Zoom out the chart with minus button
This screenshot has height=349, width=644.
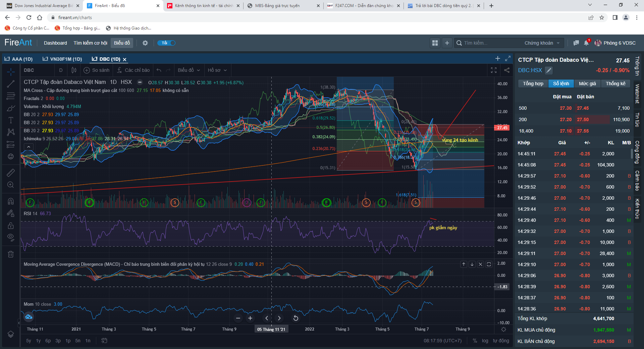[x=238, y=318]
